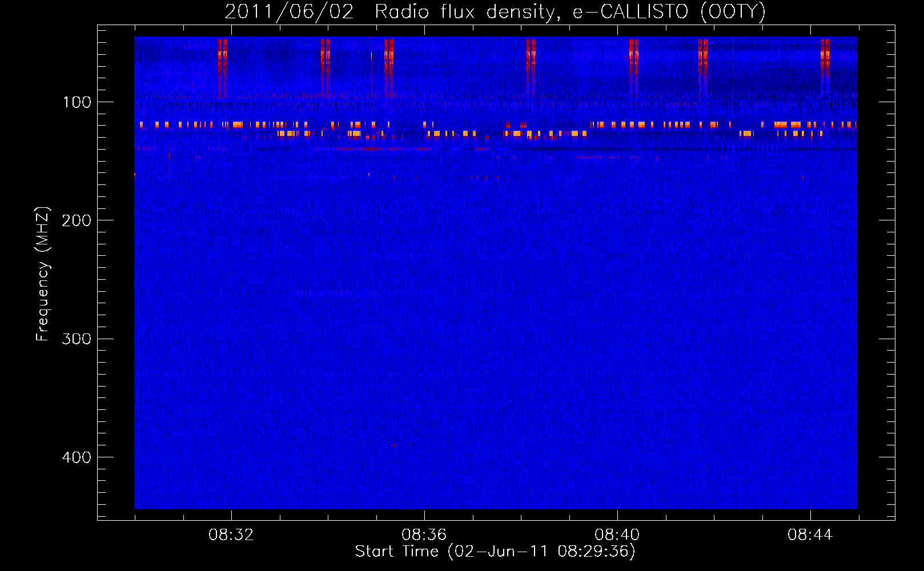Click the 08:40 time tick label
Screen dimensions: 924x571
tap(617, 535)
